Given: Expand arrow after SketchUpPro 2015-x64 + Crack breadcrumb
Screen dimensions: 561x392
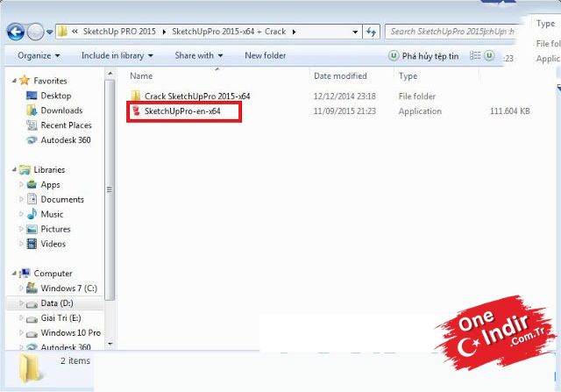Looking at the screenshot, I should tap(294, 32).
